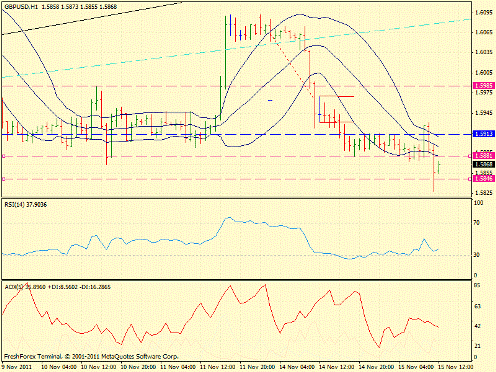Image resolution: width=496 pixels, height=372 pixels.
Task: Click the 14 Nov 12:00 time label
Action: click(336, 367)
